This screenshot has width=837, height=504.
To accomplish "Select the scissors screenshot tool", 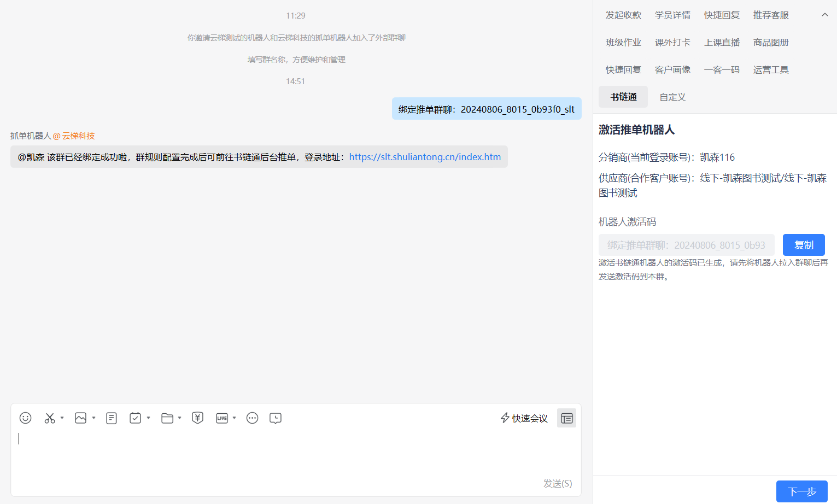I will 50,418.
